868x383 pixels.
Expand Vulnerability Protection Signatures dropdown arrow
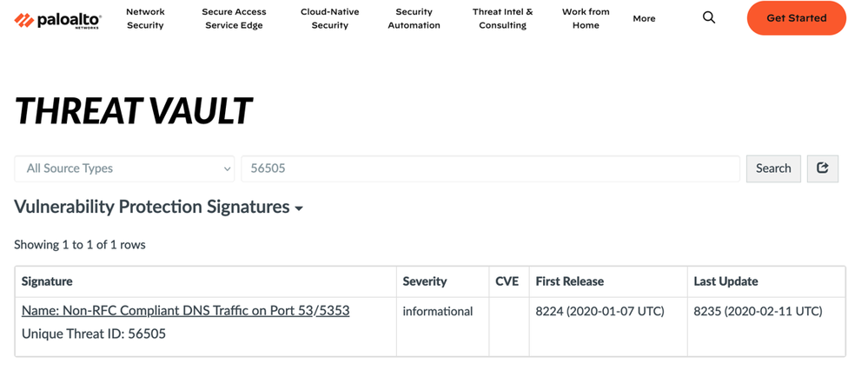pos(299,208)
